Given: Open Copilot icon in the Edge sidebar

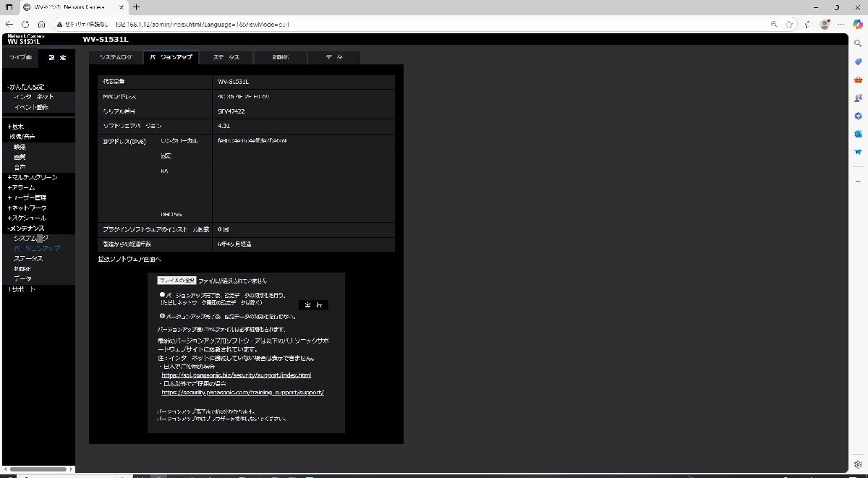Looking at the screenshot, I should click(x=858, y=116).
